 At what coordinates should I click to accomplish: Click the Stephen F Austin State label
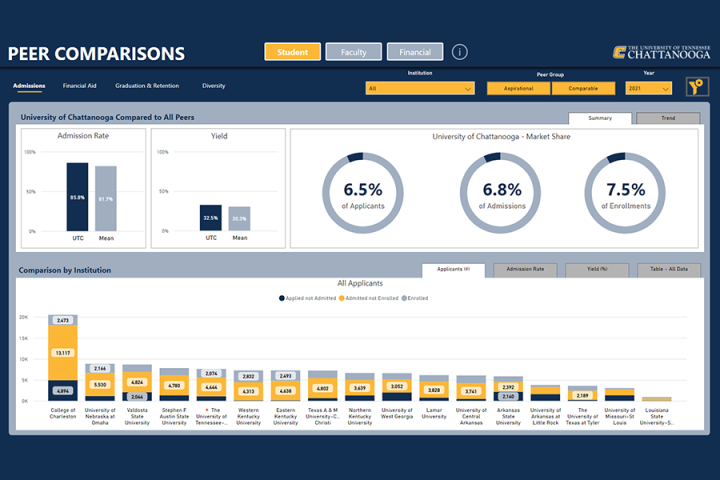174,416
